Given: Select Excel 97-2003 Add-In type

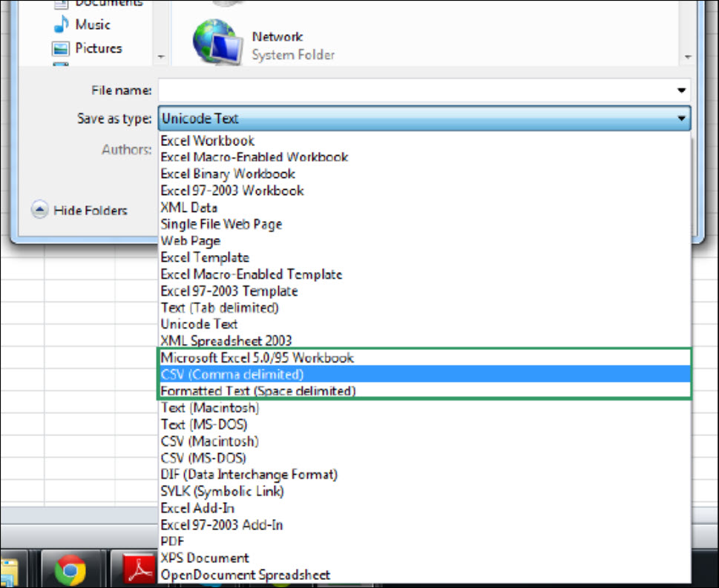Looking at the screenshot, I should (x=424, y=525).
